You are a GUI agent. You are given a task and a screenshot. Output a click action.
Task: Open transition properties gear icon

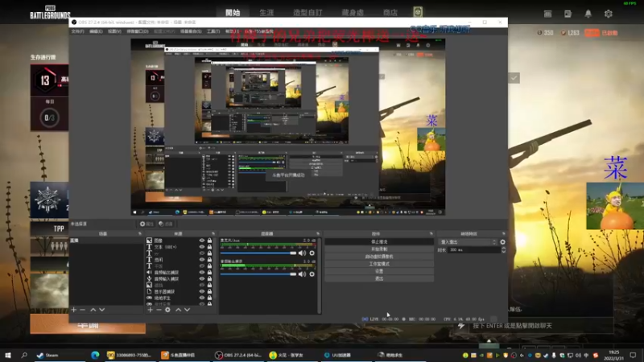coord(502,242)
